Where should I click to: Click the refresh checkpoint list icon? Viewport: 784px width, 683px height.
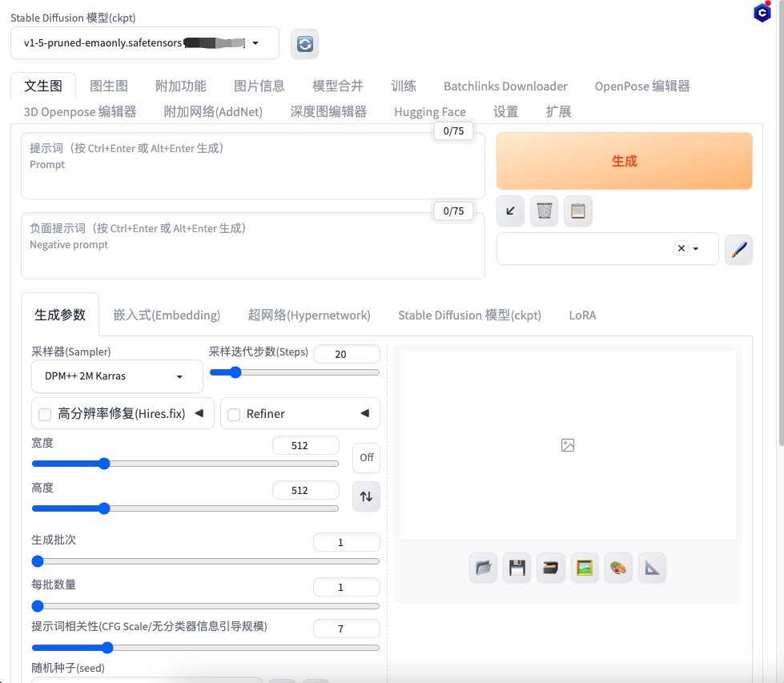304,44
